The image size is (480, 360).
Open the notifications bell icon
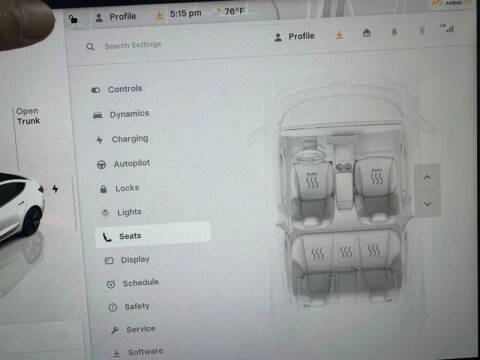tap(394, 32)
